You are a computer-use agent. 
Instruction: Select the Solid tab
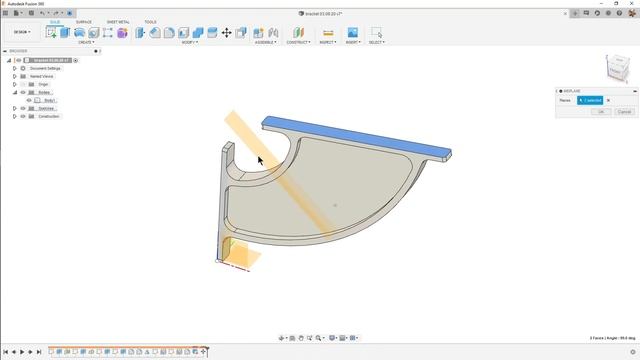point(55,22)
